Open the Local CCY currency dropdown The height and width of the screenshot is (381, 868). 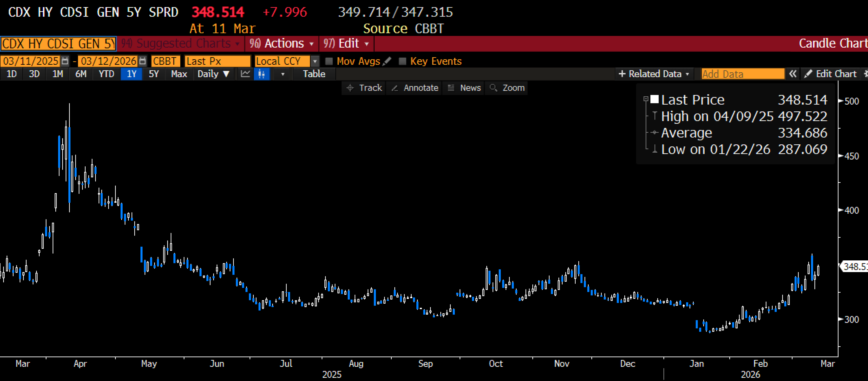tap(315, 61)
